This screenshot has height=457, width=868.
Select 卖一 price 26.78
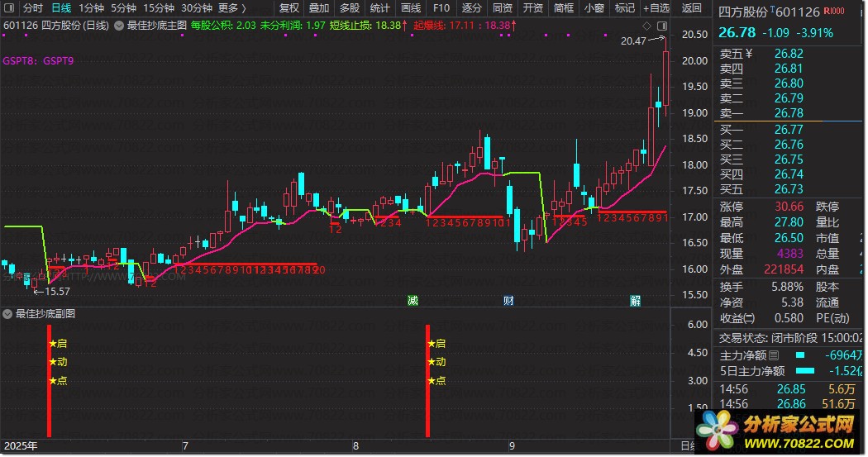[789, 113]
